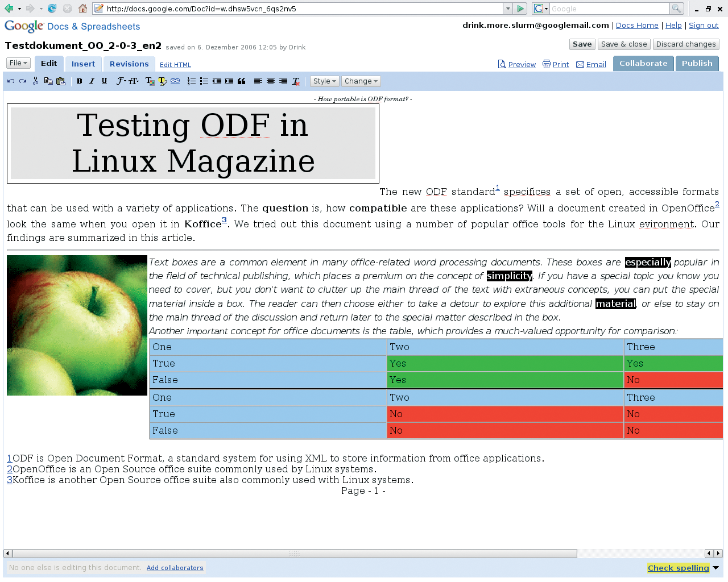Expand the address bar history dropdown
728x582 pixels.
click(508, 9)
